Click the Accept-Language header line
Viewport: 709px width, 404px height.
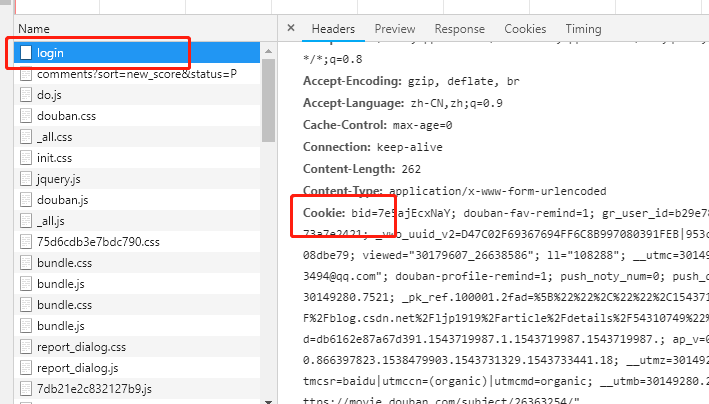click(x=402, y=103)
